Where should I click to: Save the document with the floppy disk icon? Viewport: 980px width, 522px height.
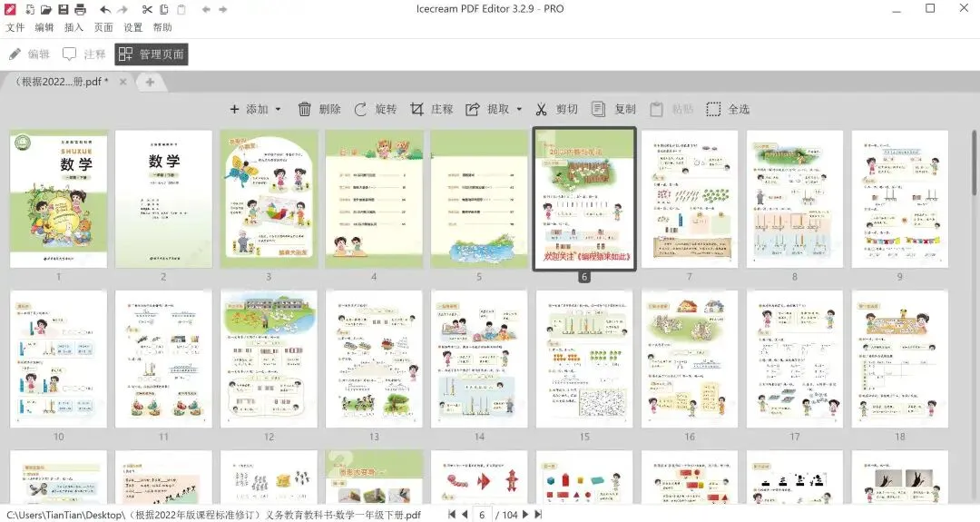(x=64, y=9)
